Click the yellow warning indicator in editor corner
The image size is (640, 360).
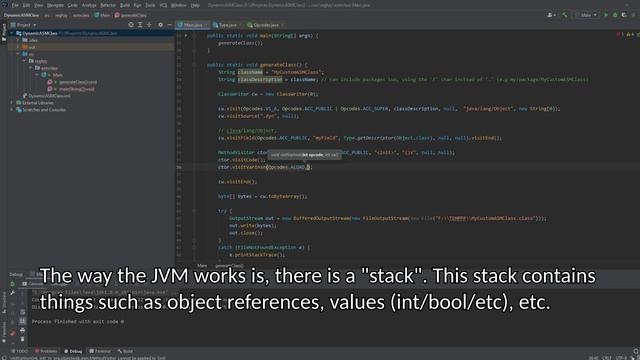coord(629,35)
